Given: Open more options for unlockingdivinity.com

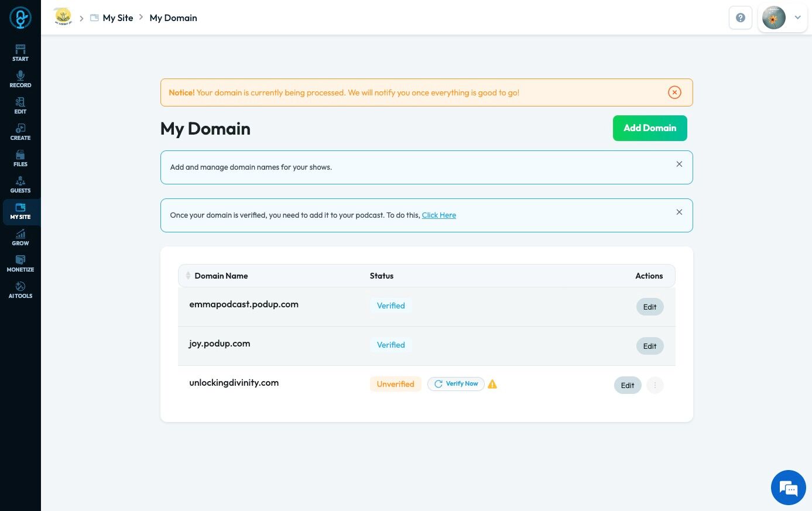Looking at the screenshot, I should point(655,385).
